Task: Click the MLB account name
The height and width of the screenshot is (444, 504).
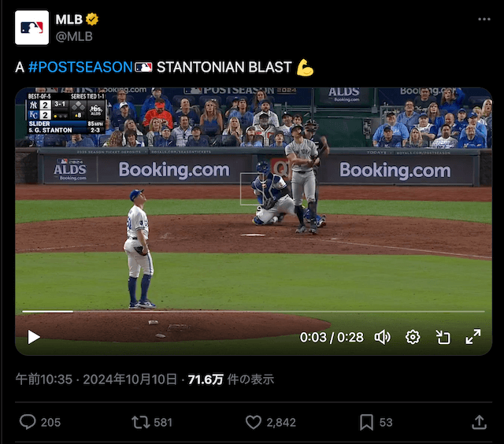Action: tap(69, 20)
